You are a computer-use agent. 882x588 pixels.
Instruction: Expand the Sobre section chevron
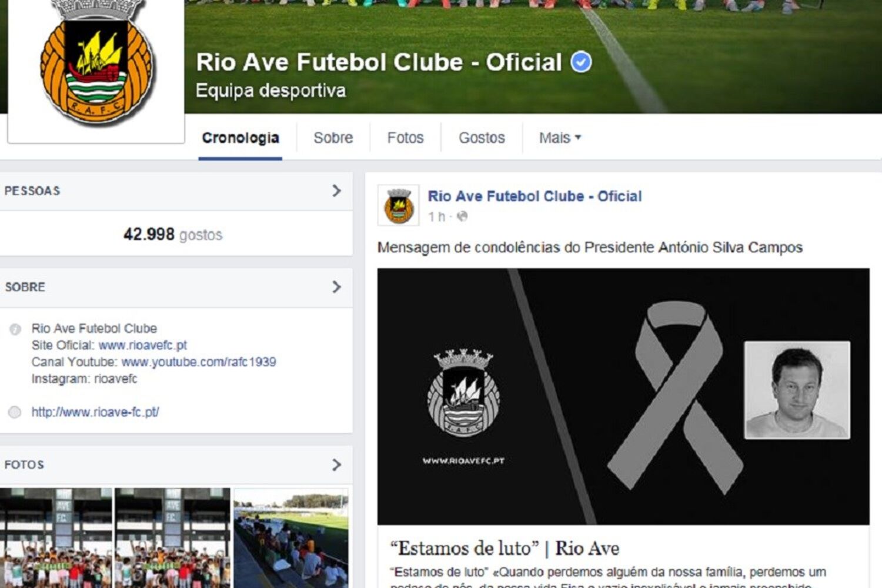[336, 287]
